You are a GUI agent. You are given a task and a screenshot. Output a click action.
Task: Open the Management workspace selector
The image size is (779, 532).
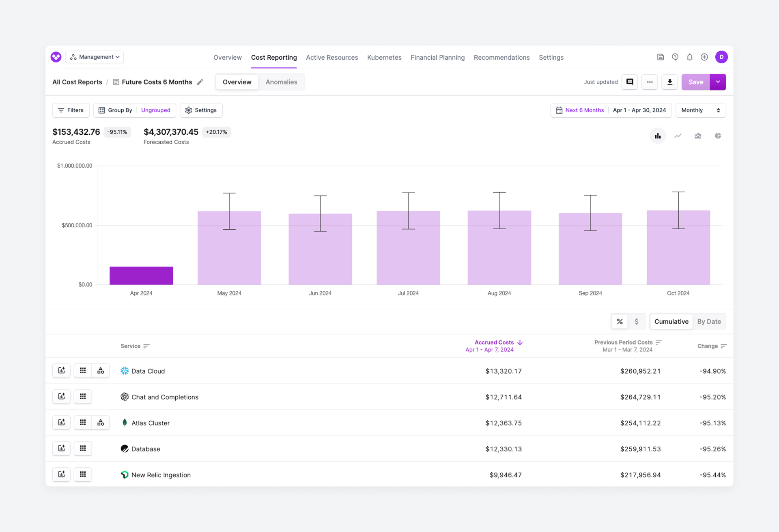click(x=94, y=57)
